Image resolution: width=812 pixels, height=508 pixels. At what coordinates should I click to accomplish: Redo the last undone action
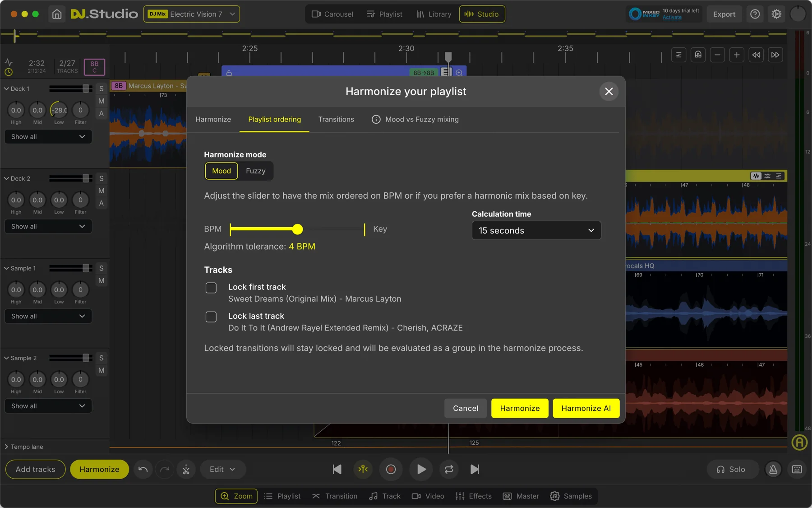[165, 469]
